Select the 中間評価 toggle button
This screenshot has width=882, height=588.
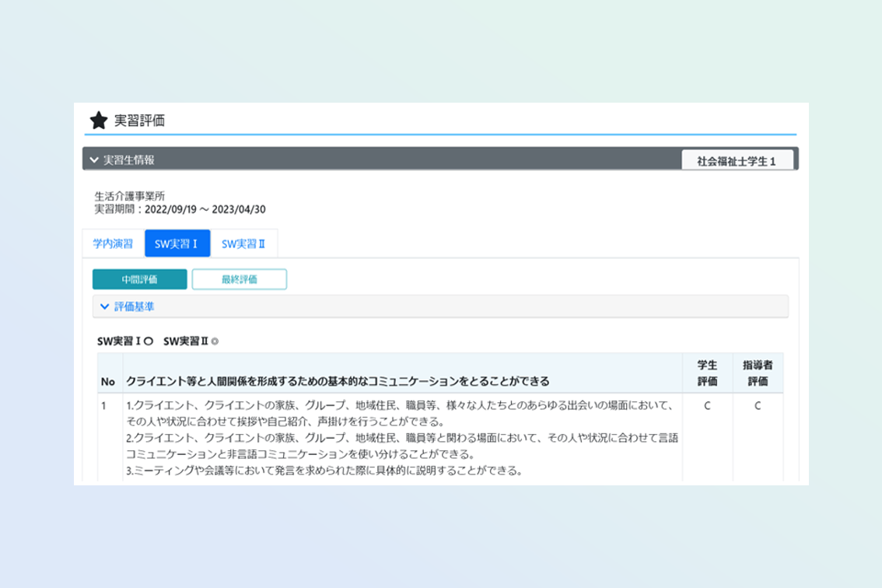pyautogui.click(x=139, y=279)
